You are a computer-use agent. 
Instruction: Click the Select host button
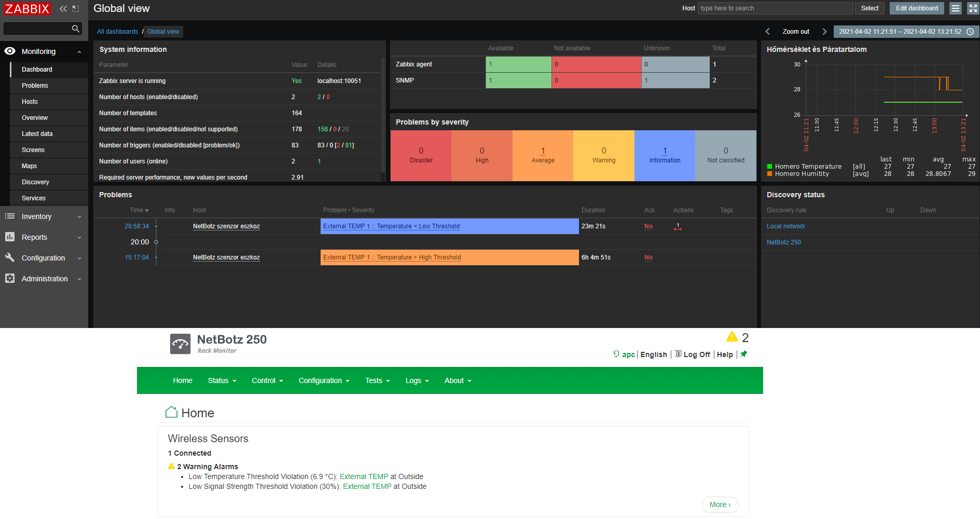pyautogui.click(x=869, y=8)
